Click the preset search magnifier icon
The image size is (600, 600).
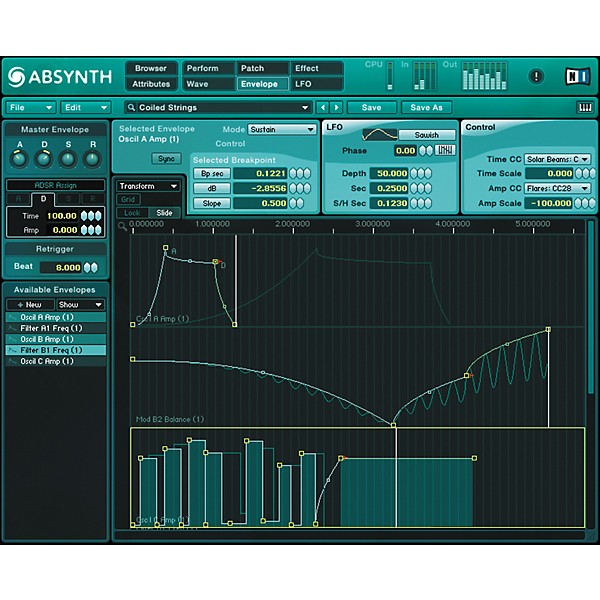[131, 108]
